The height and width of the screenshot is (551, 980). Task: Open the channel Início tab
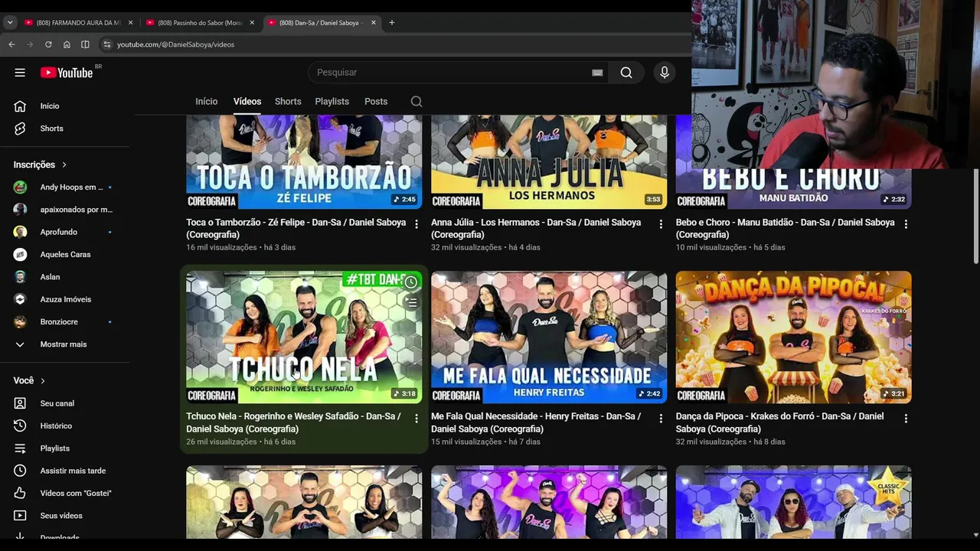coord(207,102)
